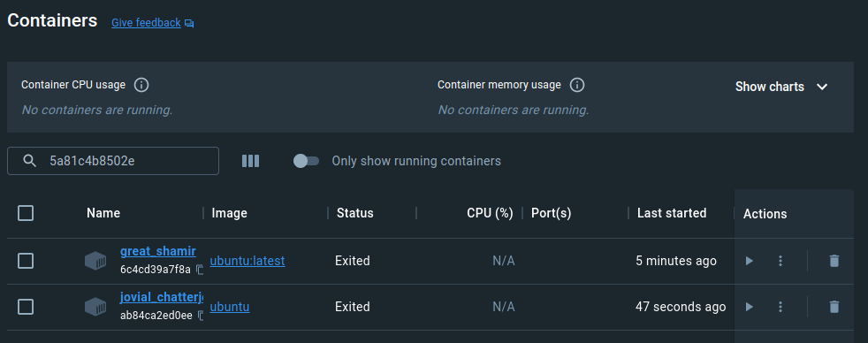Click the N/A CPU value for great_shamir
Screen dimensions: 868x343
tap(504, 261)
